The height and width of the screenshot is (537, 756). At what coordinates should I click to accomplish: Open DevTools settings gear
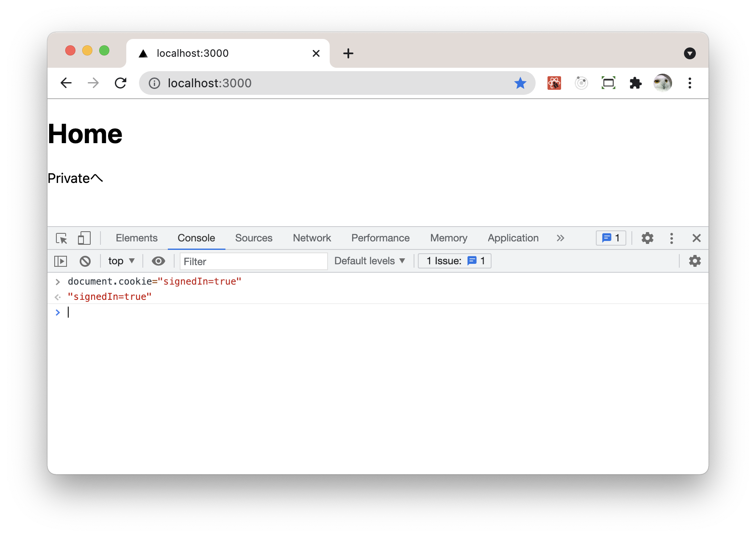tap(648, 238)
